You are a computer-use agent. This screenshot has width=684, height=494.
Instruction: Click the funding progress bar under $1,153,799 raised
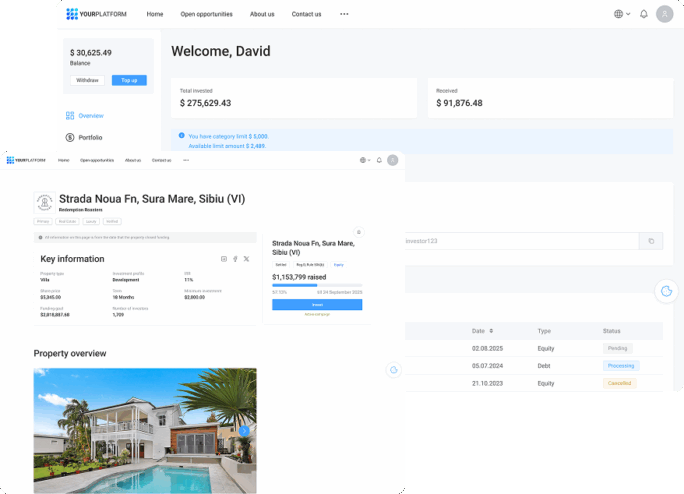coord(317,285)
